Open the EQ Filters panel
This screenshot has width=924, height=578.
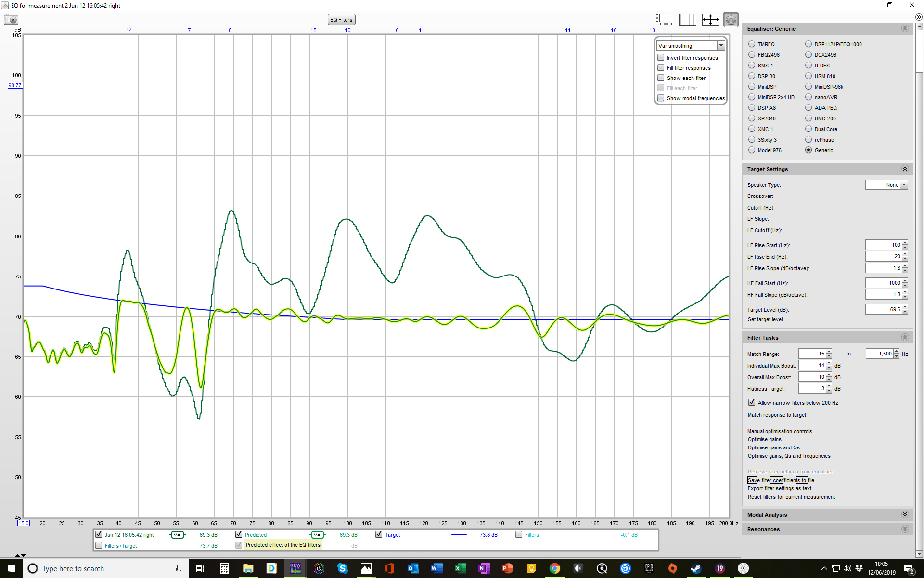pos(341,20)
